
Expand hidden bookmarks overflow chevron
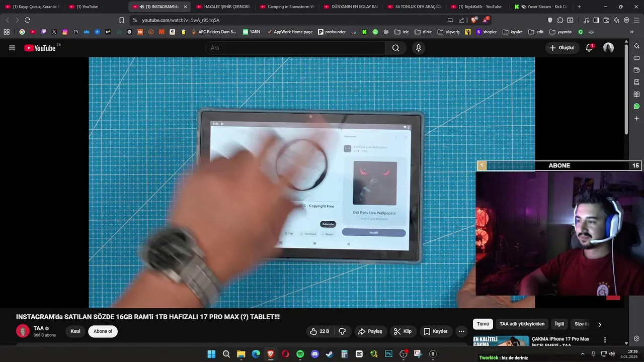point(631,32)
